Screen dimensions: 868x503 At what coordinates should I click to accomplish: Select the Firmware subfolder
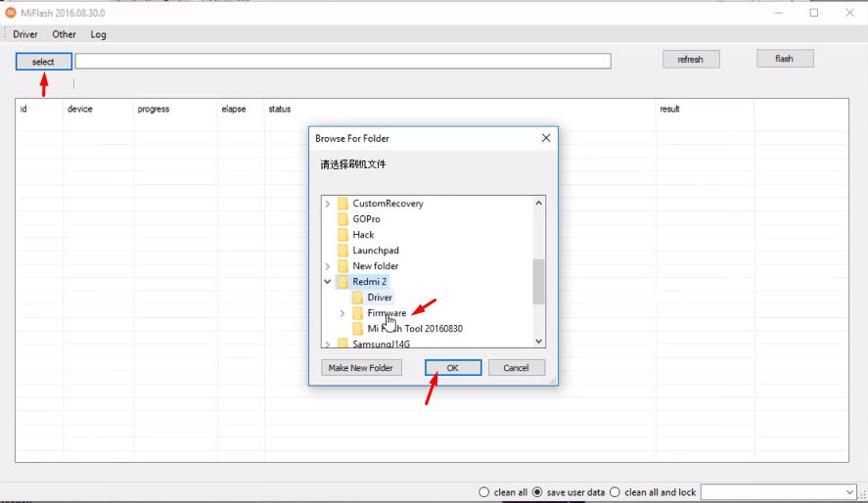[387, 312]
